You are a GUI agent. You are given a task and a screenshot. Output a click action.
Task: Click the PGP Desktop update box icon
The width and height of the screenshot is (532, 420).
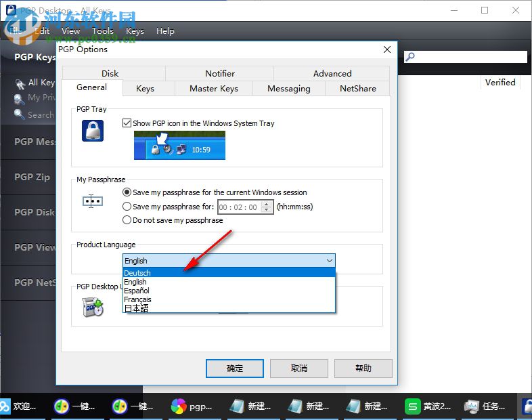click(x=93, y=307)
